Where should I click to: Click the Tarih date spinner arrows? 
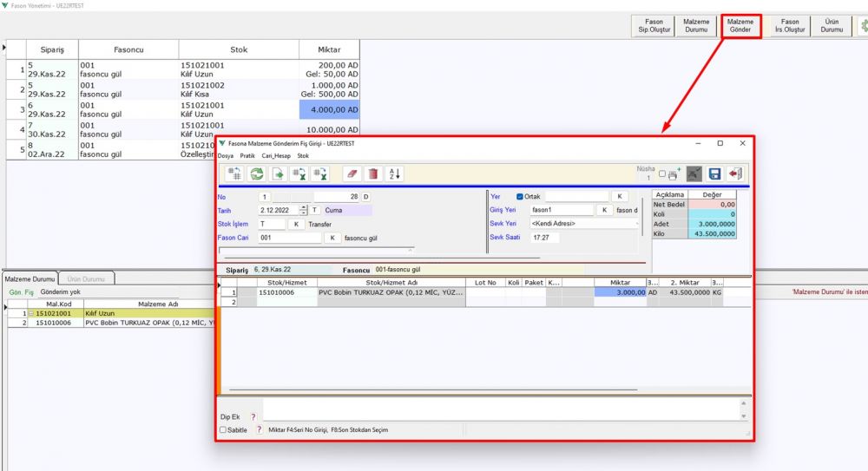(303, 210)
